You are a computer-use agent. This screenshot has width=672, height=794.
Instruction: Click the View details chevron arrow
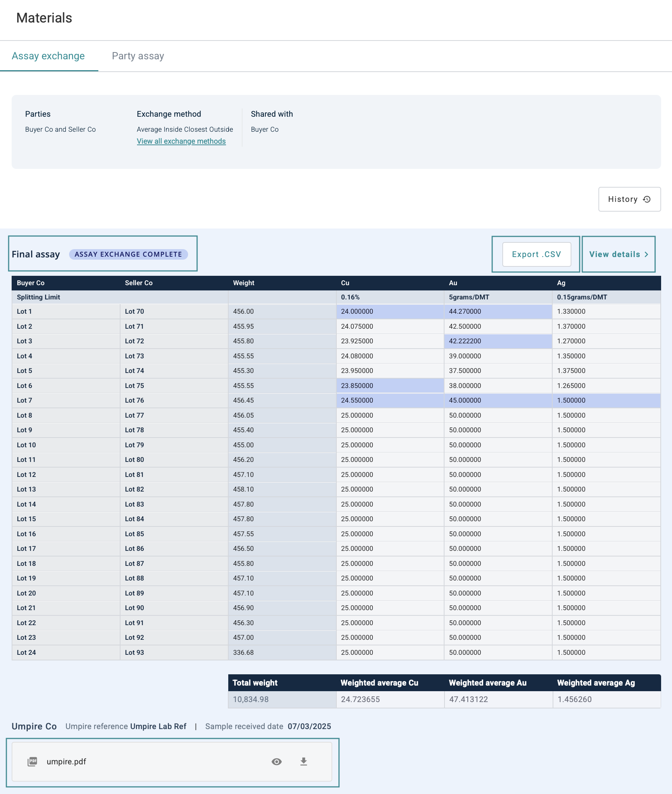pos(646,254)
